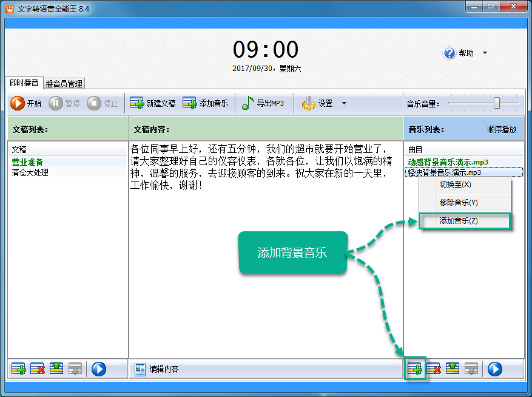Toggle 顺序播放 playback mode

502,129
